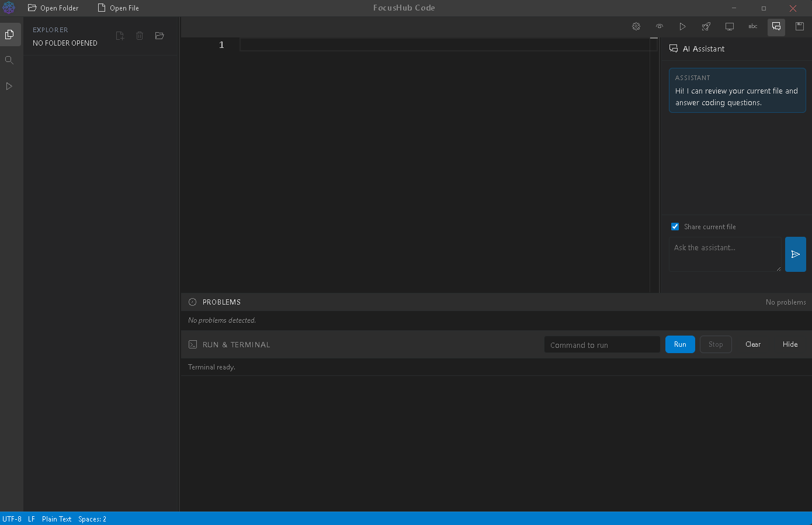Create a new file in the Explorer

(x=120, y=36)
